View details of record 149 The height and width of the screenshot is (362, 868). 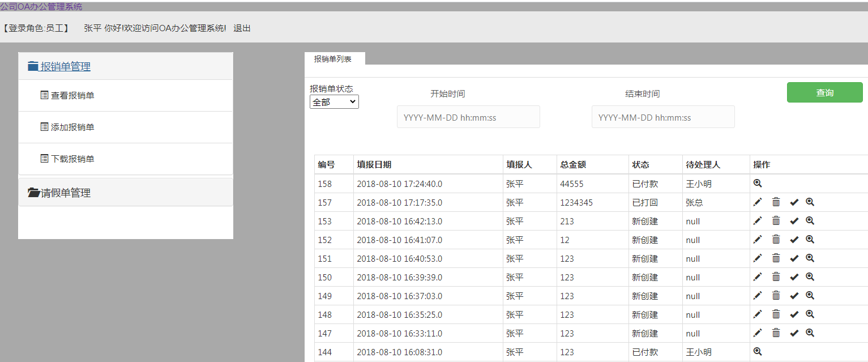[810, 295]
